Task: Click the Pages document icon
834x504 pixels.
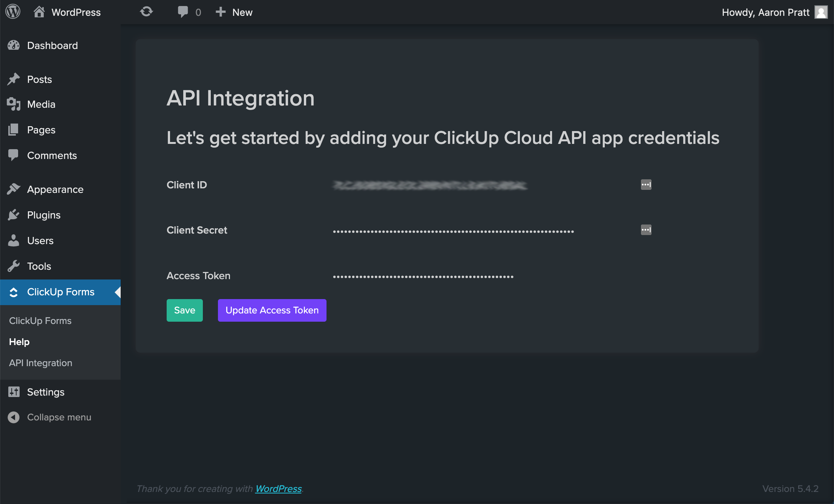Action: pyautogui.click(x=14, y=130)
